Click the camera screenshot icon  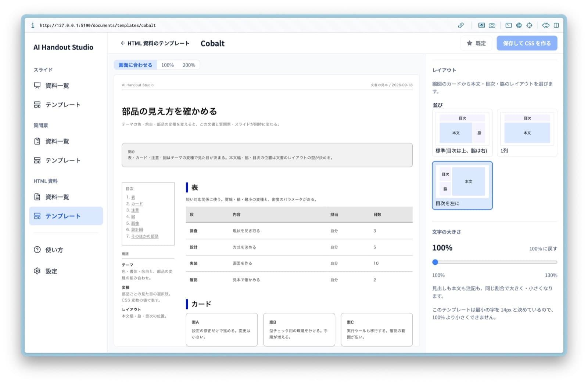pyautogui.click(x=492, y=25)
